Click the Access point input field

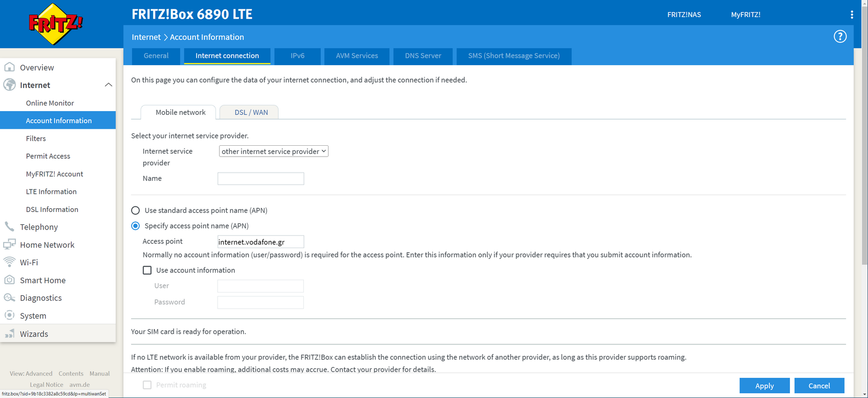point(261,242)
